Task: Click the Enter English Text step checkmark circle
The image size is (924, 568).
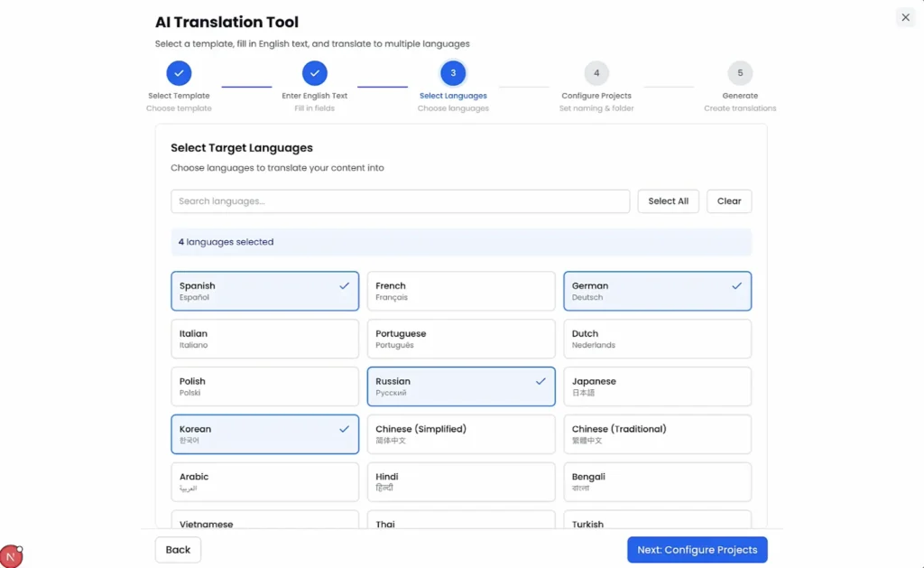Action: [315, 73]
